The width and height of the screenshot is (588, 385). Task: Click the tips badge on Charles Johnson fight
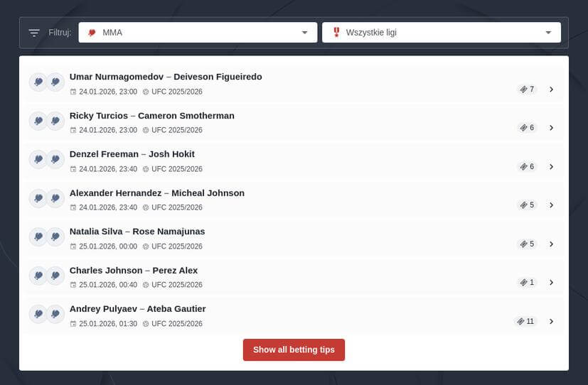pos(527,283)
